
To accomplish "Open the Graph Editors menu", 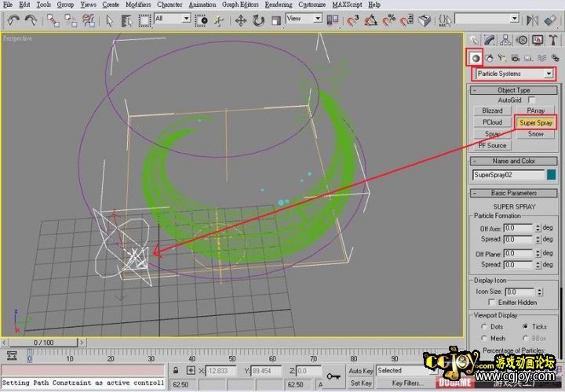I will 240,5.
